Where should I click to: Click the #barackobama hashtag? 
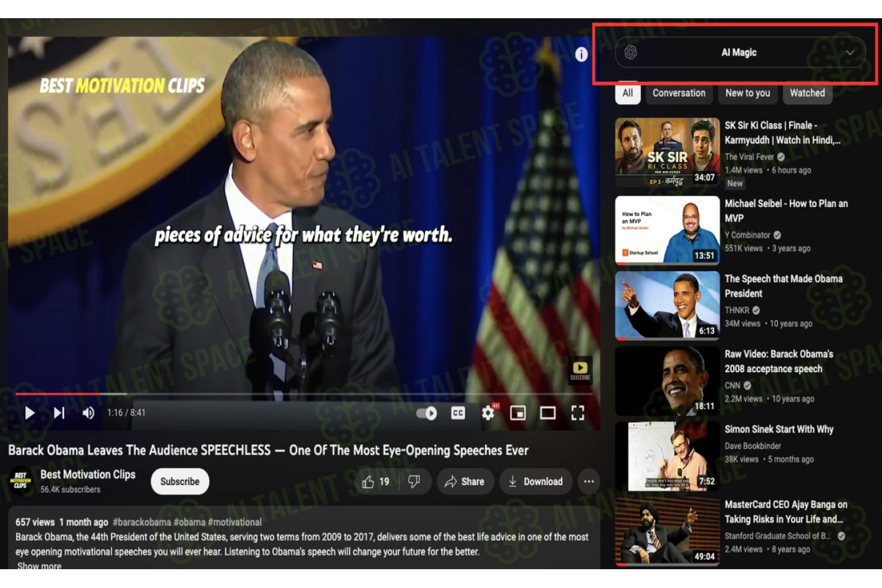tap(142, 522)
